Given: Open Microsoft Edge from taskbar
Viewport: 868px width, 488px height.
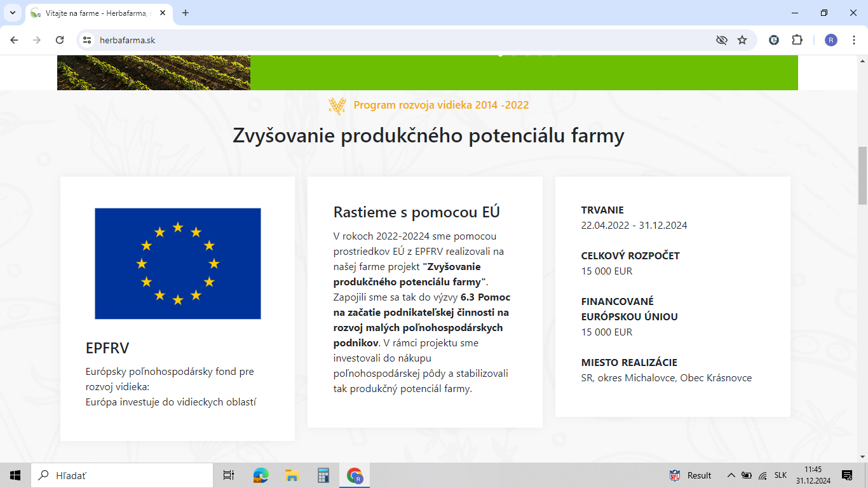Looking at the screenshot, I should (261, 475).
